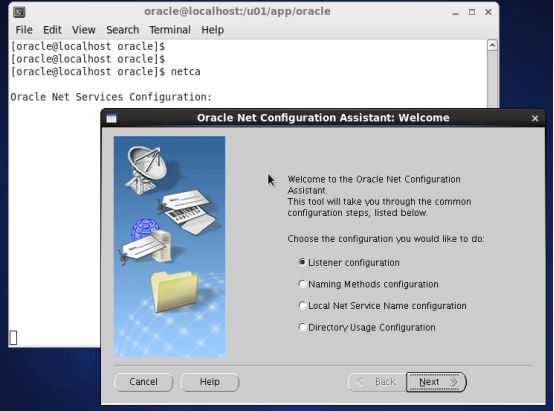Click the disabled Back button
Screen dimensions: 554x411
(x=377, y=382)
